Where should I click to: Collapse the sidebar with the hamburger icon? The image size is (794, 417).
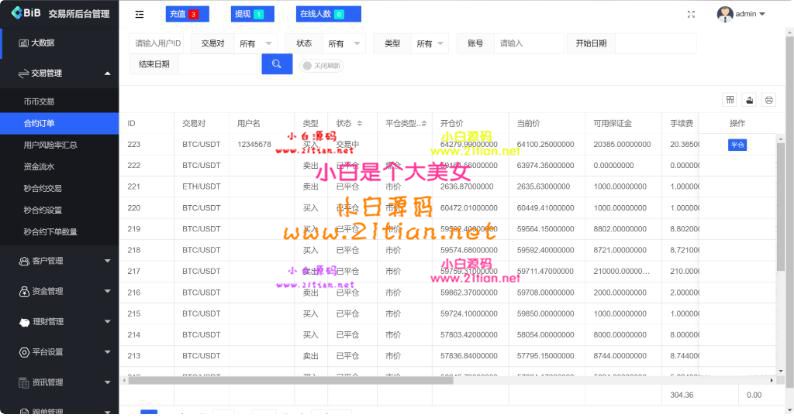click(139, 14)
